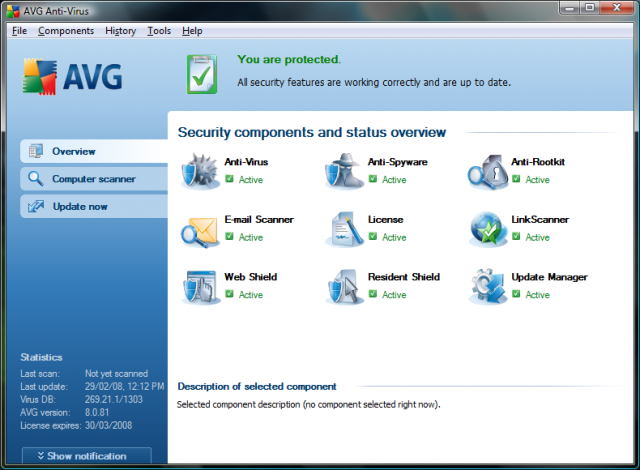The width and height of the screenshot is (640, 470).
Task: Open the E-mail Scanner envelope icon
Action: point(200,231)
